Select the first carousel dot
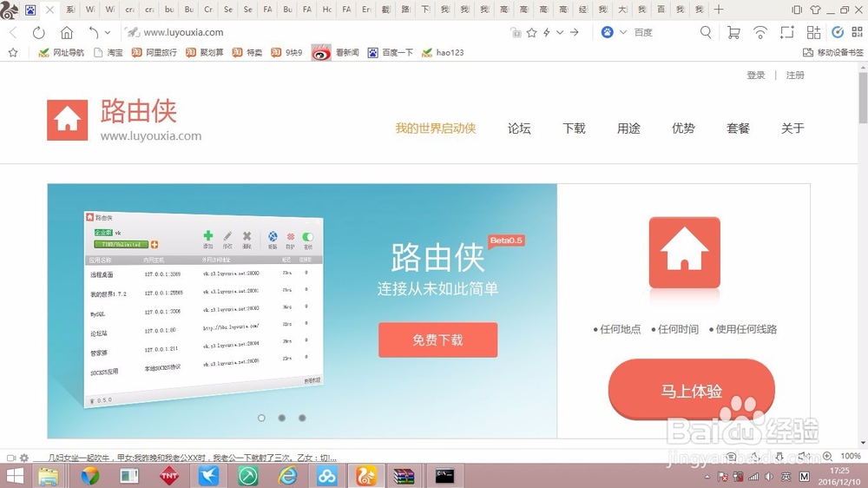868x488 pixels. pos(261,419)
